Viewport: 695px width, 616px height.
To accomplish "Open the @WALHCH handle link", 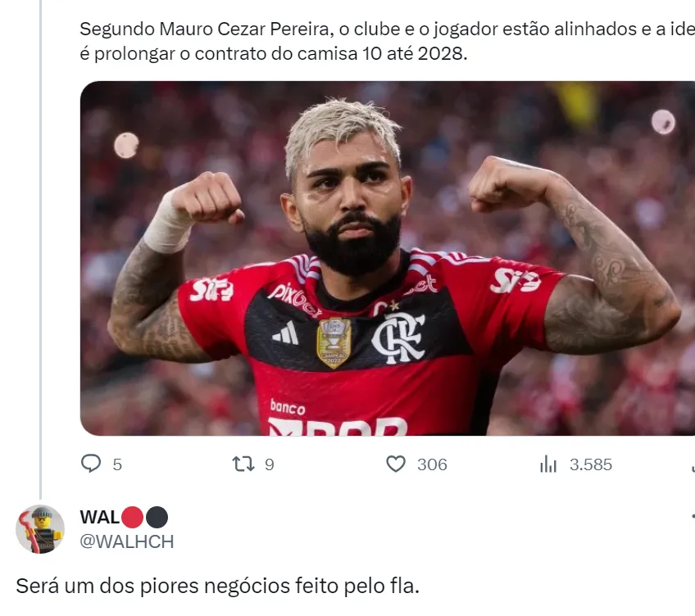I will point(127,542).
